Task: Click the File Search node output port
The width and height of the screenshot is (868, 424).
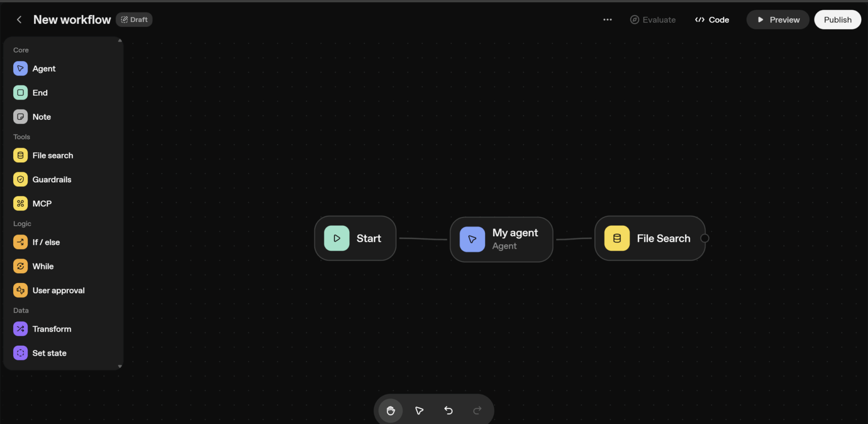Action: click(704, 238)
